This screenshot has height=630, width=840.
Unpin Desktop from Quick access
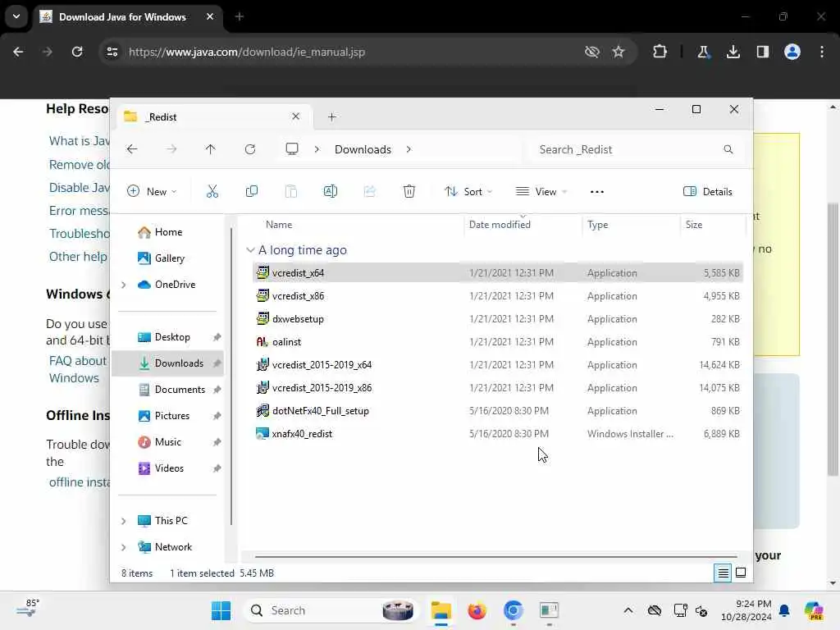pos(217,337)
